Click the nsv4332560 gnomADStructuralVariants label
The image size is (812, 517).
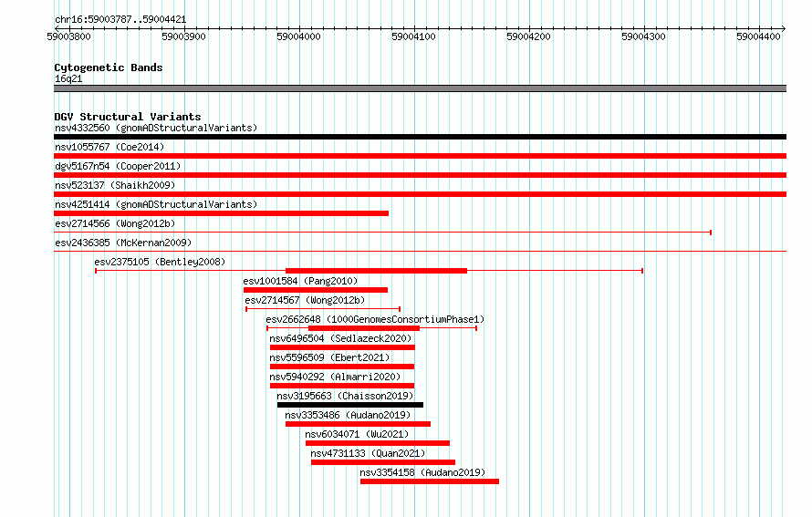tap(156, 128)
